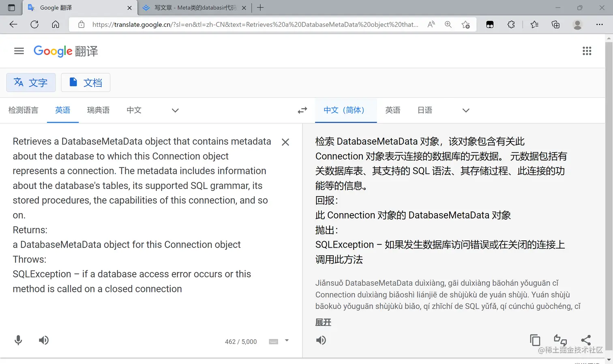Listen to the English source text
This screenshot has width=613, height=364.
44,340
